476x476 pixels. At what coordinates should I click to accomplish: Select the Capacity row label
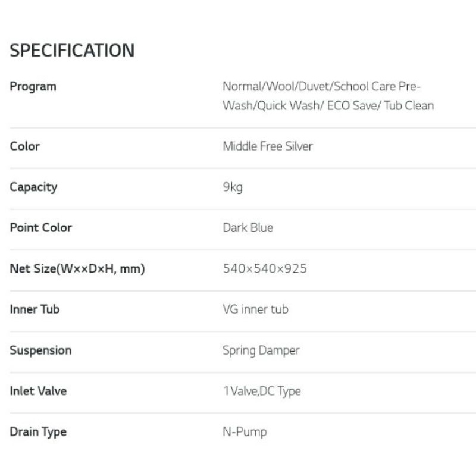coord(33,187)
